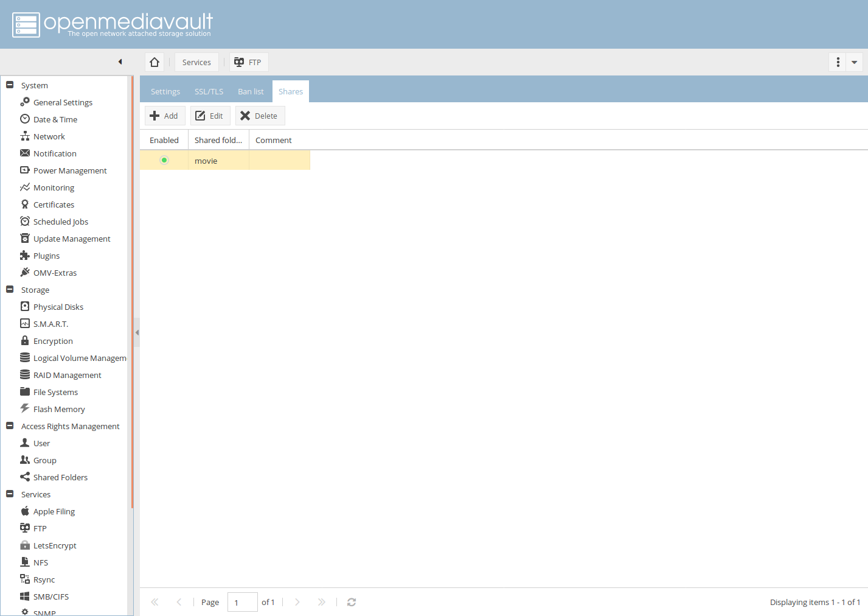This screenshot has width=868, height=616.
Task: Open the Scheduled Jobs alarm icon
Action: click(25, 221)
